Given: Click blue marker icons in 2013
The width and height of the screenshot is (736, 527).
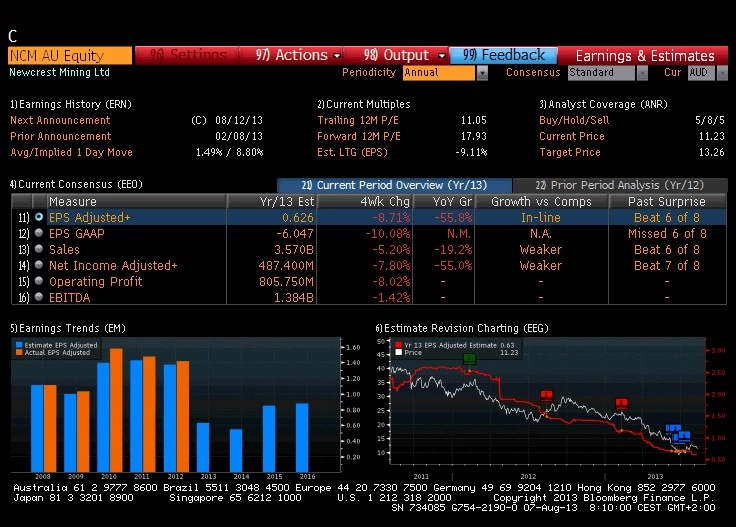Looking at the screenshot, I should pyautogui.click(x=678, y=434).
